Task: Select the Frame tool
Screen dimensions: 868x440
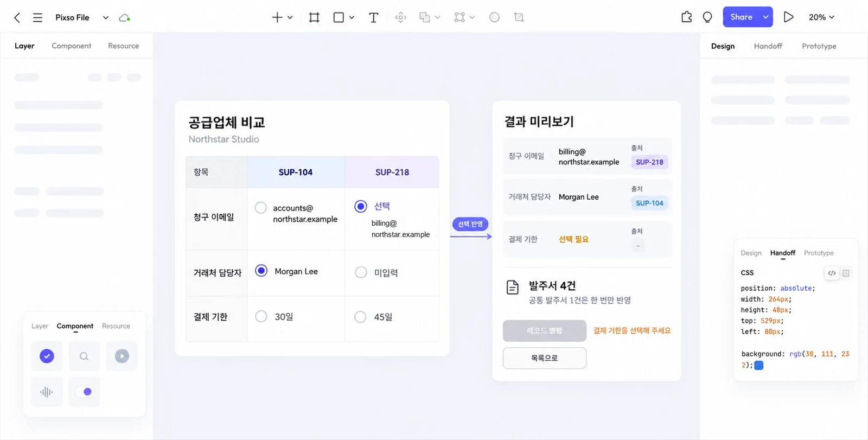Action: click(314, 17)
